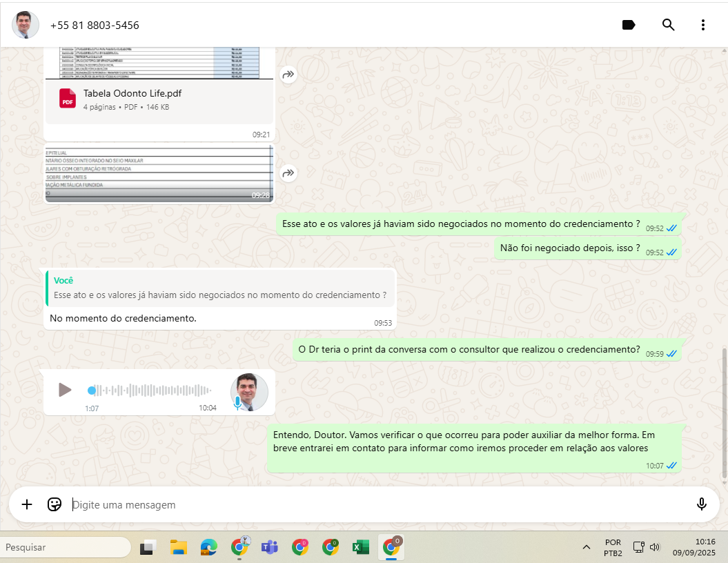Click the Pesquisar box on taskbar
The width and height of the screenshot is (728, 563).
coord(66,547)
